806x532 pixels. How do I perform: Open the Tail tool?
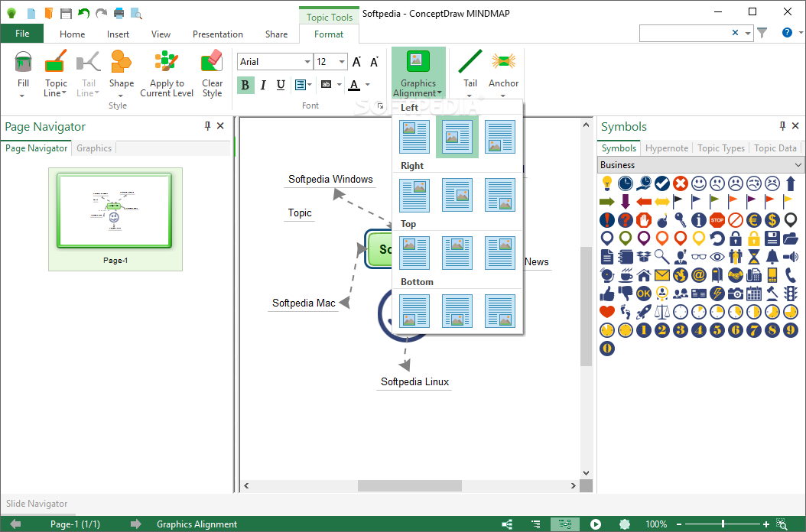pos(470,73)
